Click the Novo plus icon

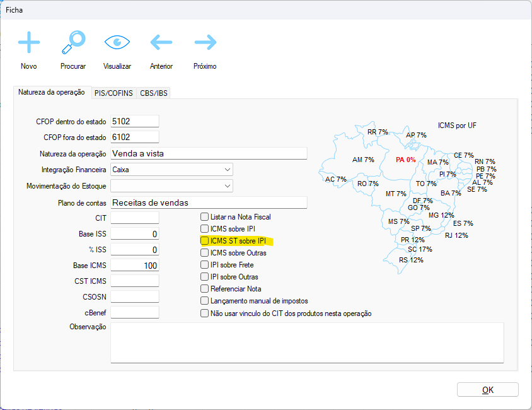click(x=28, y=43)
